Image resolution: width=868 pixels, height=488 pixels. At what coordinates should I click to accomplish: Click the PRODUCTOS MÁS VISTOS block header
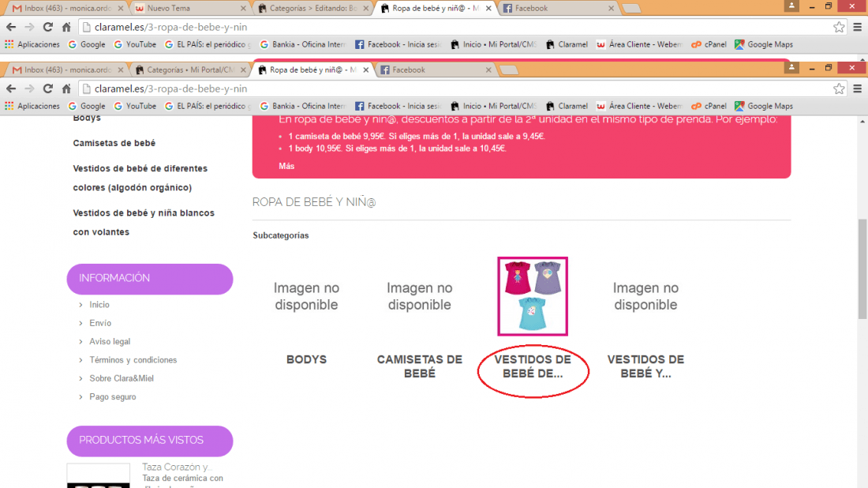pos(149,441)
